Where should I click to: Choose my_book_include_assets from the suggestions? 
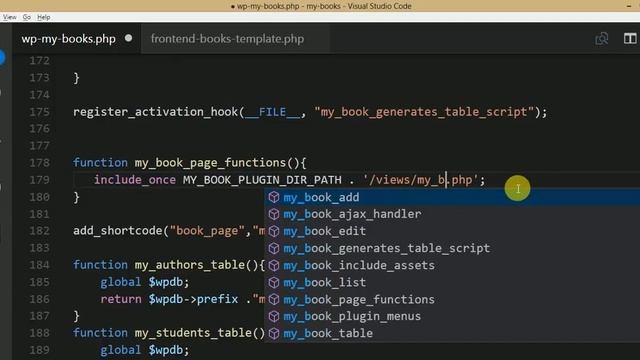[x=452, y=265]
